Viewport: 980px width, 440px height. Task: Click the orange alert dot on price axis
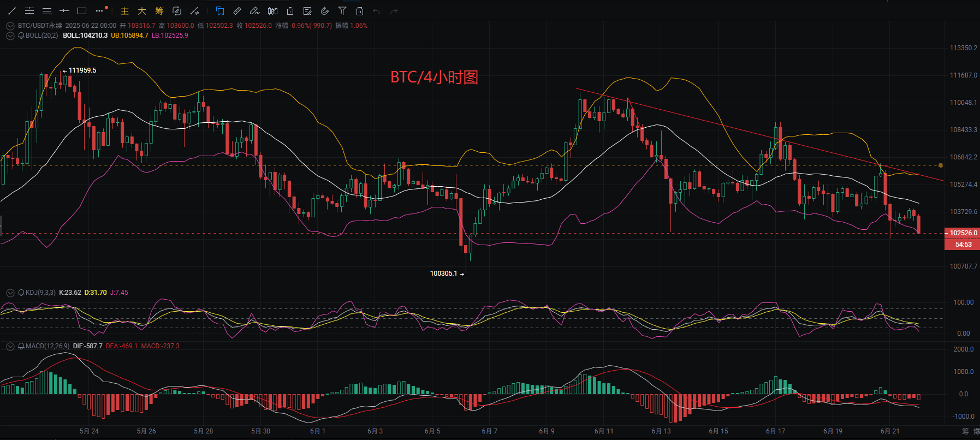[941, 165]
